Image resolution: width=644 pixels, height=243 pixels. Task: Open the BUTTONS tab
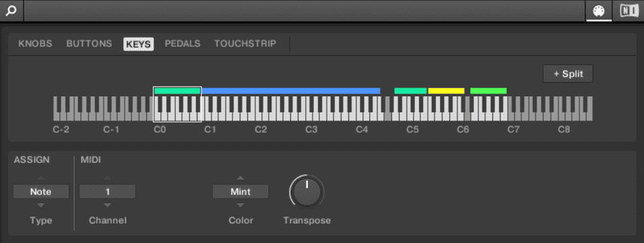(89, 44)
